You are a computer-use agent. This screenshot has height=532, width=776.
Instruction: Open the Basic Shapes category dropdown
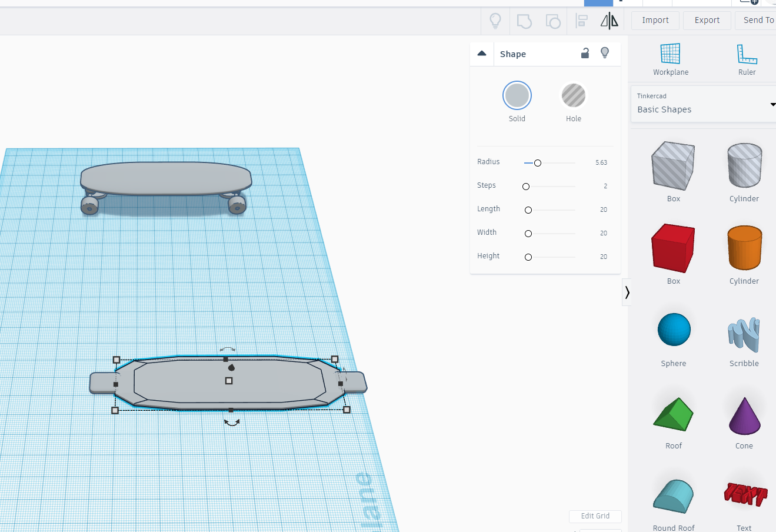[x=704, y=104]
